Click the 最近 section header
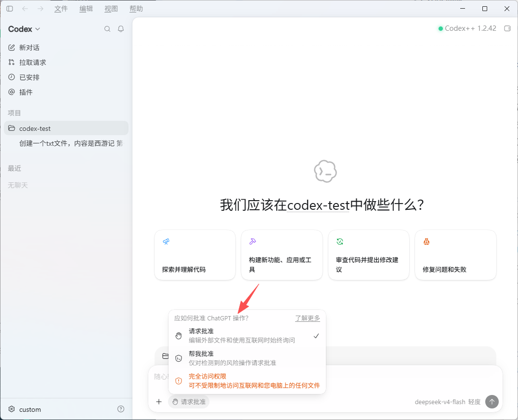The width and height of the screenshot is (518, 420). (14, 168)
